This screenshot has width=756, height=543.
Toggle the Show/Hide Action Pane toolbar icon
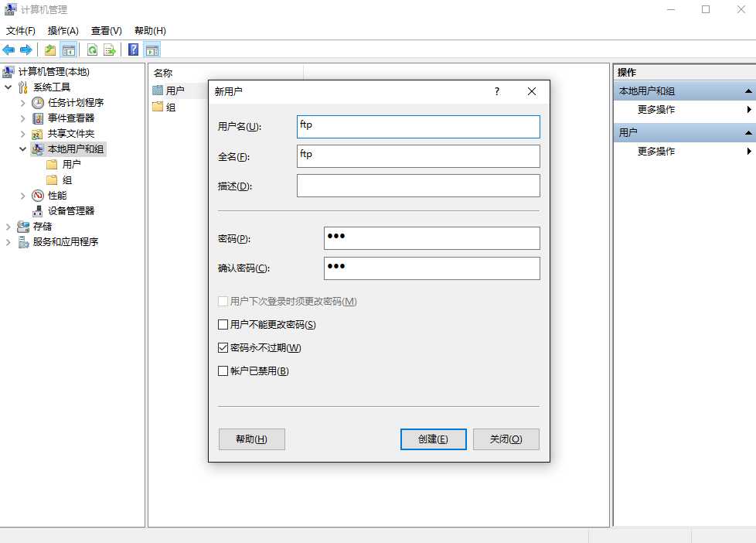pyautogui.click(x=152, y=50)
